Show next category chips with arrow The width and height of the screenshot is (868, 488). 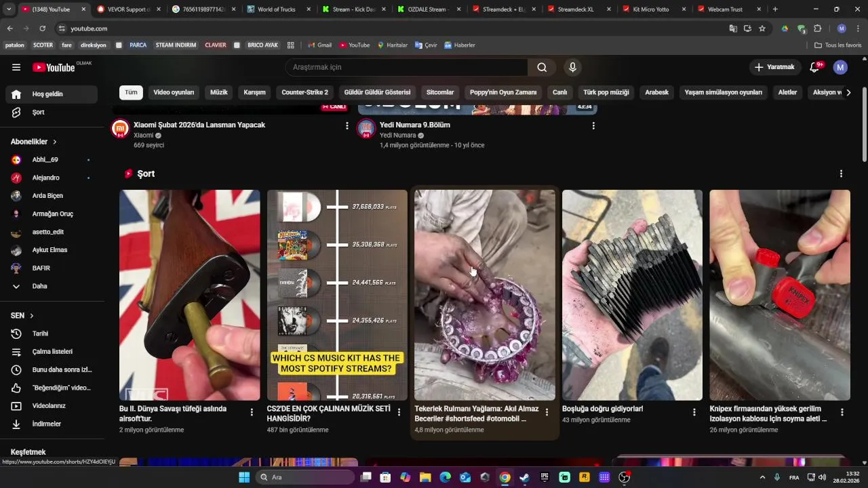[848, 92]
